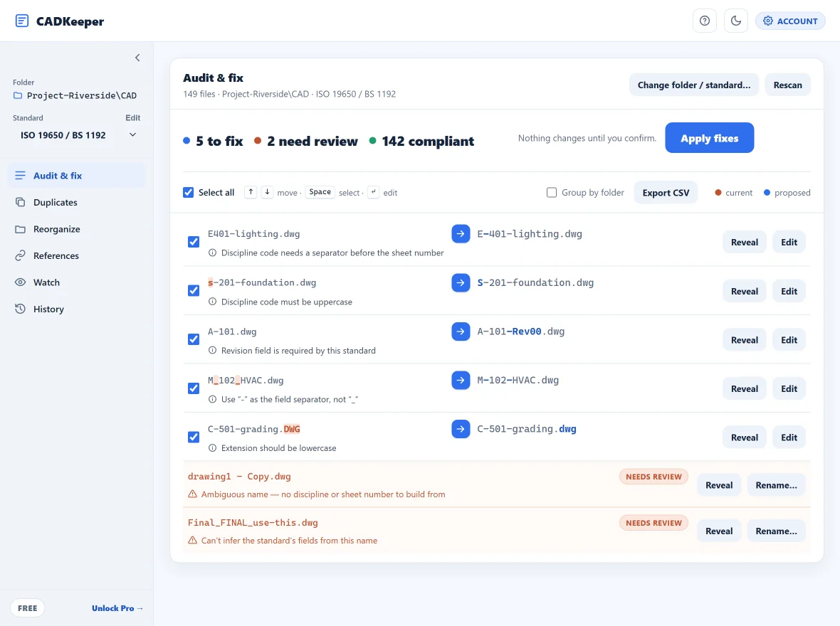The image size is (840, 626).
Task: Click the up arrow move key
Action: 251,191
